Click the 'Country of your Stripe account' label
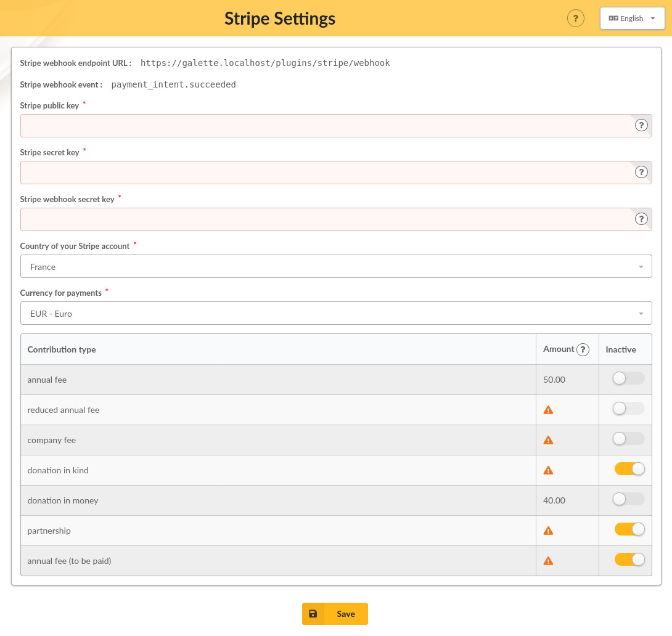The height and width of the screenshot is (636, 672). click(75, 247)
